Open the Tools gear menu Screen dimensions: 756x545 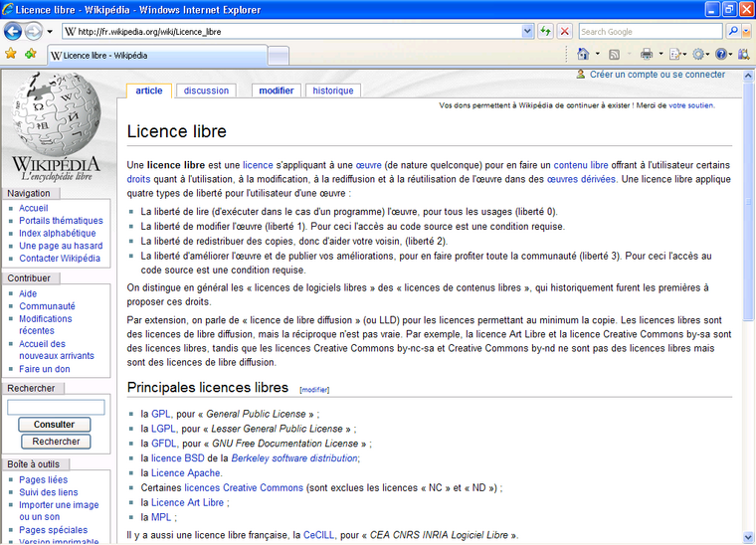point(700,55)
